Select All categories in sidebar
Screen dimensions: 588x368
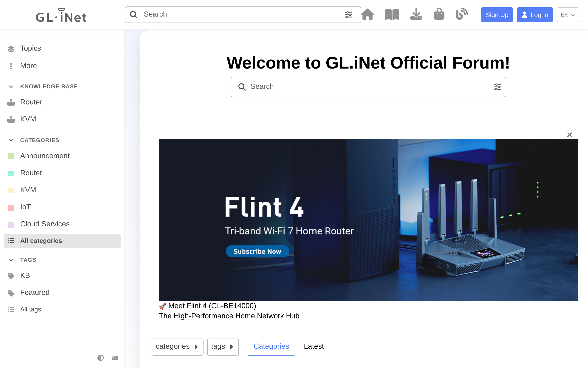click(62, 241)
